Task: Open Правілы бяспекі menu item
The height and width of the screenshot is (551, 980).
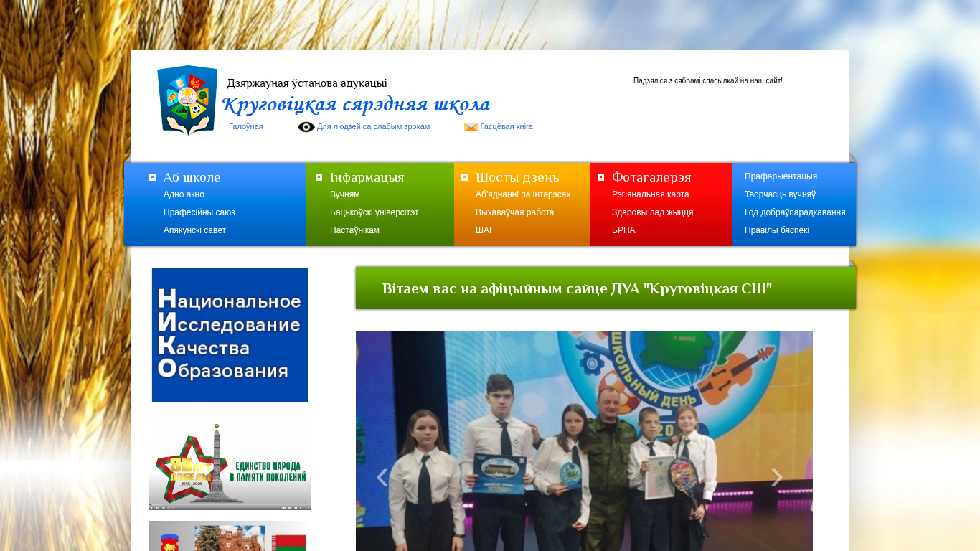Action: [776, 230]
